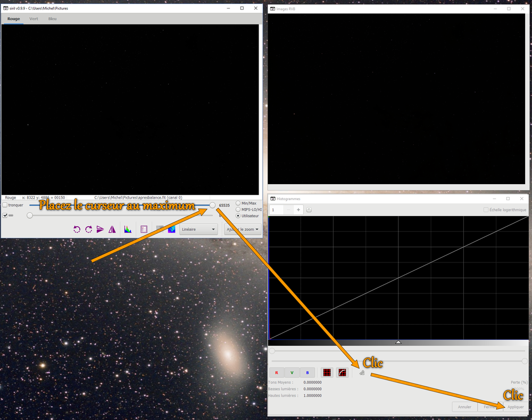Screen dimensions: 532x420
Task: Click the Tons Moyens value 0.0000000
Action: coord(312,382)
